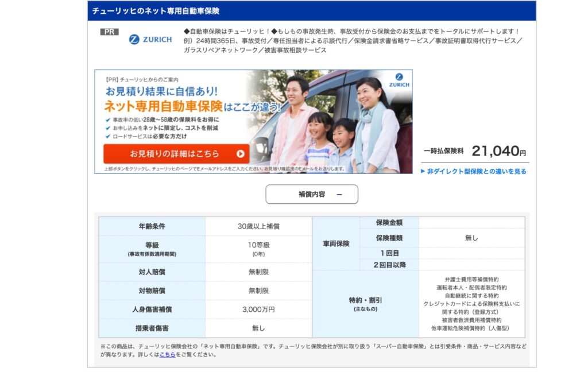The width and height of the screenshot is (588, 379).
Task: Open 非ダイレクト型保険との違いを見る link
Action: tap(476, 171)
